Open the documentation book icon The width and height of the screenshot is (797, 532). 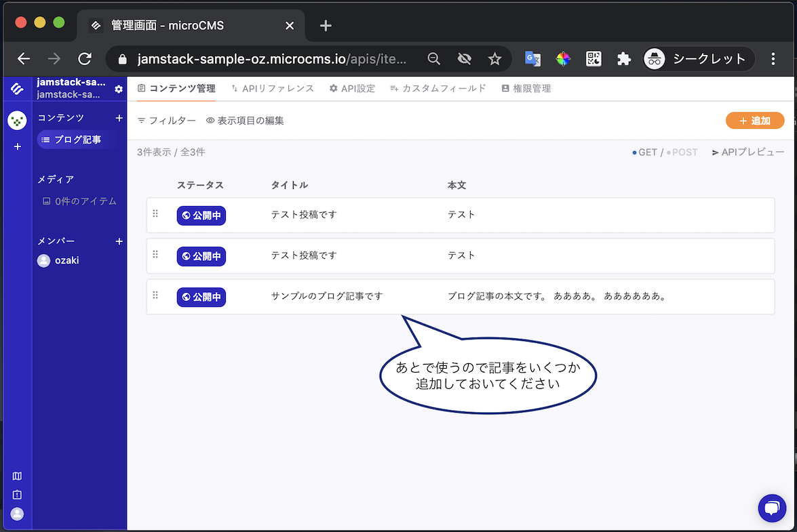pyautogui.click(x=17, y=476)
